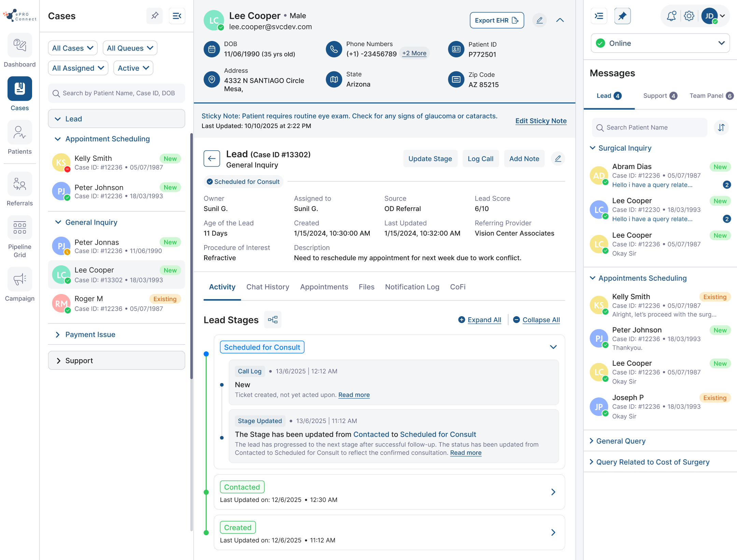Click the Lead Stages tree view icon
Image resolution: width=737 pixels, height=560 pixels.
coord(272,320)
